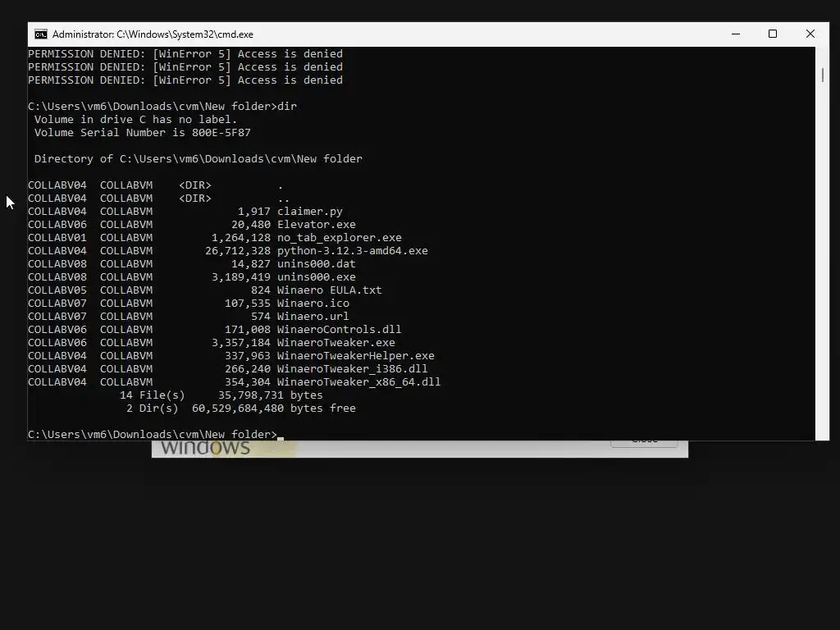Click the file name Winaero.url
Image resolution: width=840 pixels, height=630 pixels.
click(313, 316)
